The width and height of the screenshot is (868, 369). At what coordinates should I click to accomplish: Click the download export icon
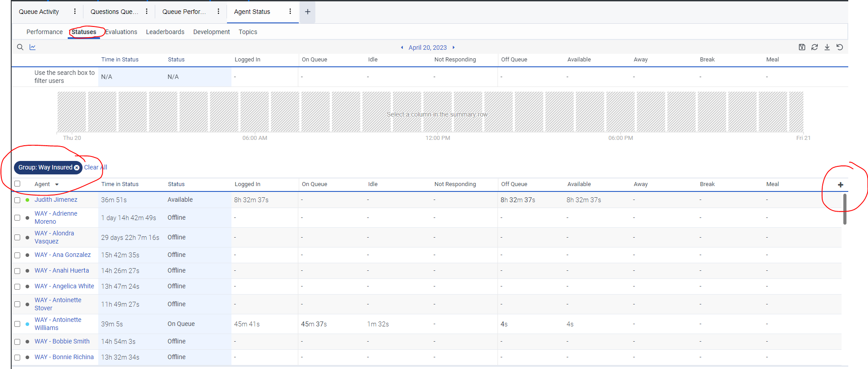[x=827, y=47]
